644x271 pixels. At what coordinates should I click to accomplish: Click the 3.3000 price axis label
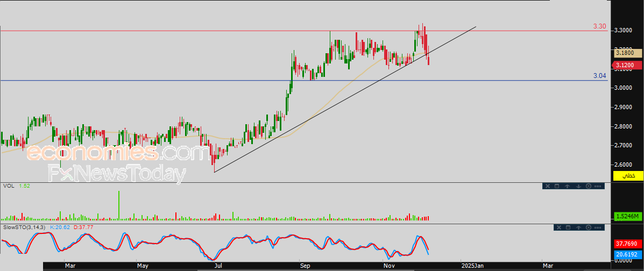tap(623, 31)
